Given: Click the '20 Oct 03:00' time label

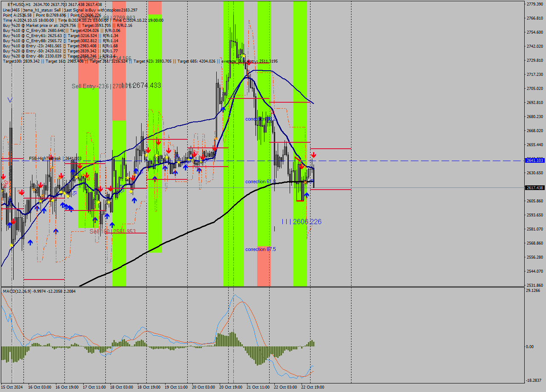Looking at the screenshot, I should click(x=203, y=387).
